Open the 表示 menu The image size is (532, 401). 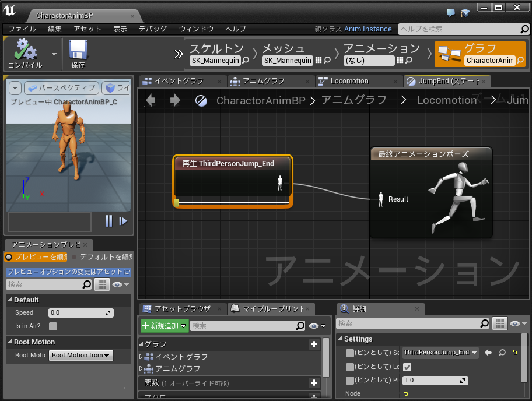pyautogui.click(x=120, y=29)
